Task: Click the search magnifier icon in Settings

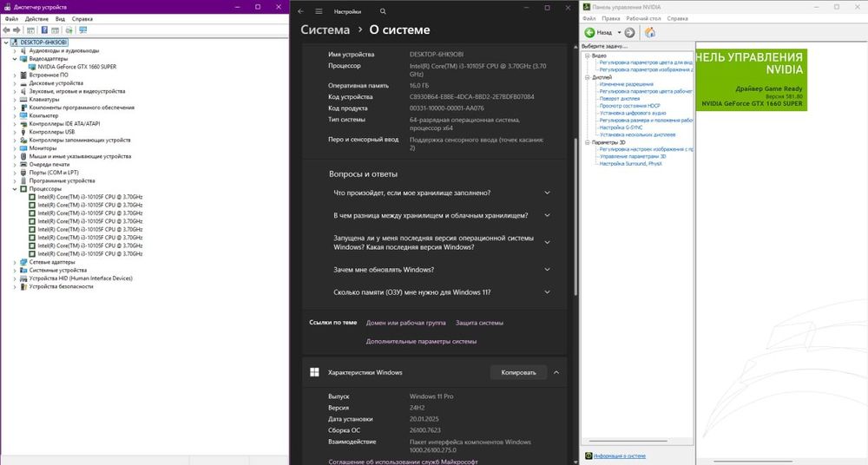Action: click(383, 11)
